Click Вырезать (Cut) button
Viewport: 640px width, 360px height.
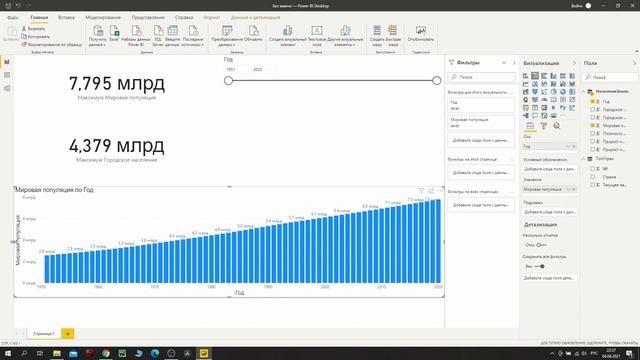click(33, 29)
